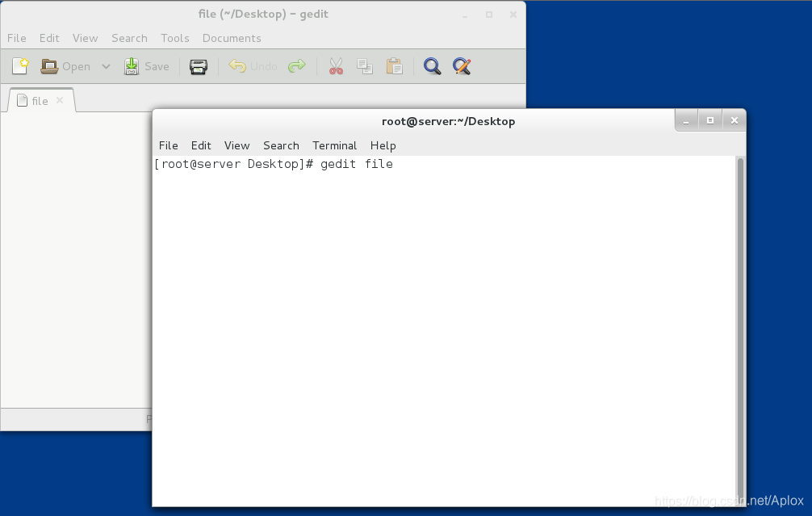812x516 pixels.
Task: Save the current file in gedit
Action: [147, 66]
